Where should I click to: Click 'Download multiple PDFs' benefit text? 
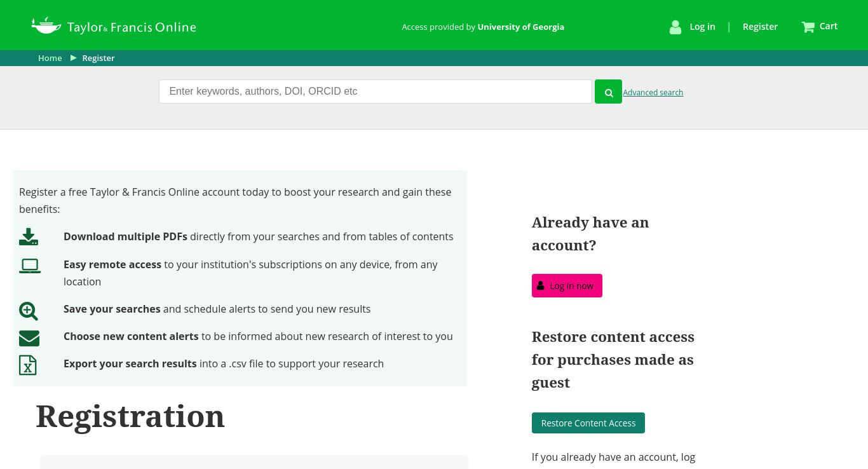[x=126, y=236]
